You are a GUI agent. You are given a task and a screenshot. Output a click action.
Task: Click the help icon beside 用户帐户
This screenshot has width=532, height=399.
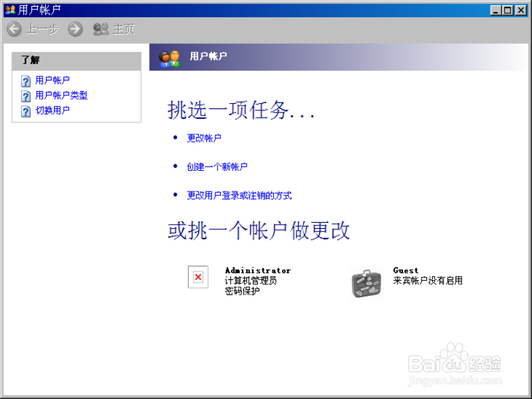point(25,80)
